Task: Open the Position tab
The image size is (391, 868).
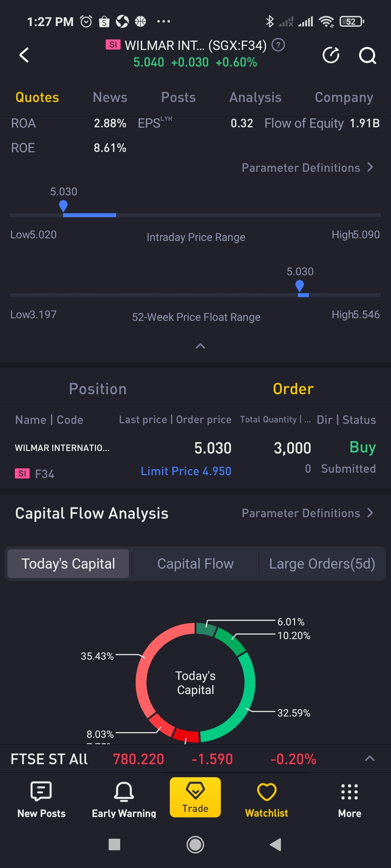Action: click(x=98, y=389)
